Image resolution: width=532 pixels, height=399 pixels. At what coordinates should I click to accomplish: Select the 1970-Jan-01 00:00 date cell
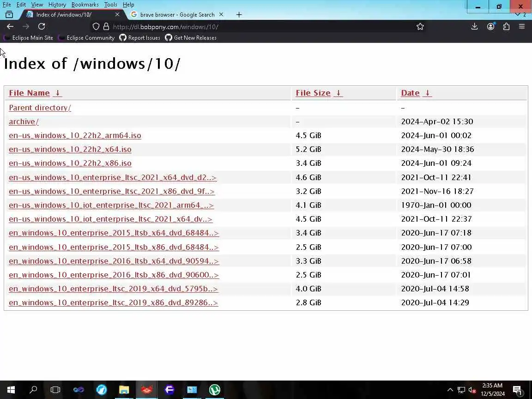coord(436,205)
